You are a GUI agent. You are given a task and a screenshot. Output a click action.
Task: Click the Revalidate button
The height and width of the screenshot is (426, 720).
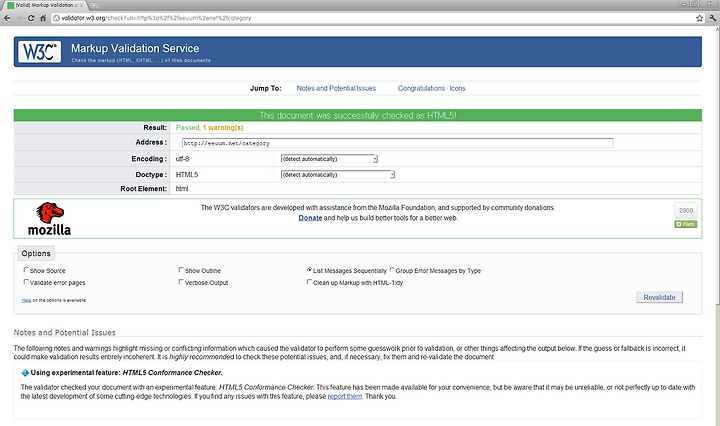tap(659, 297)
